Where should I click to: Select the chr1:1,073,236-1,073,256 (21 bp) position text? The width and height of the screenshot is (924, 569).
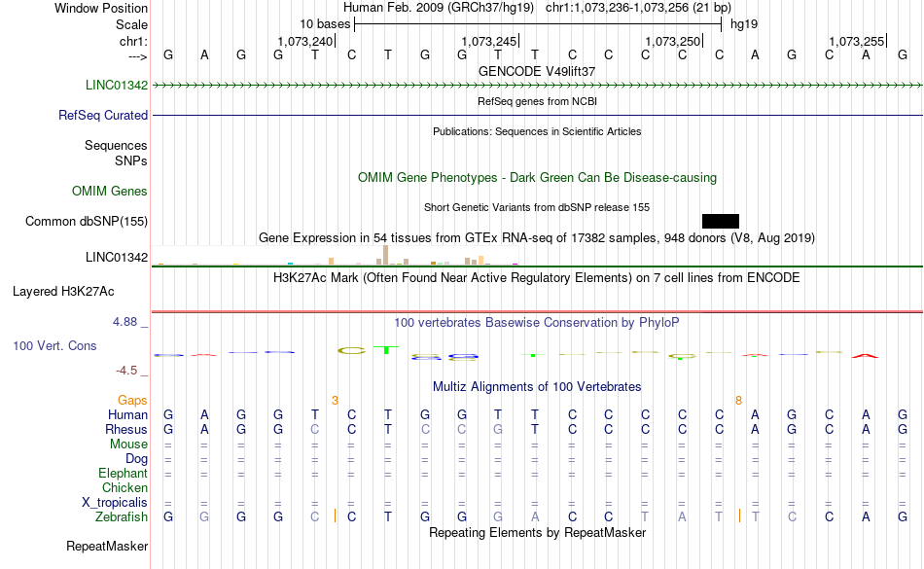pos(638,8)
